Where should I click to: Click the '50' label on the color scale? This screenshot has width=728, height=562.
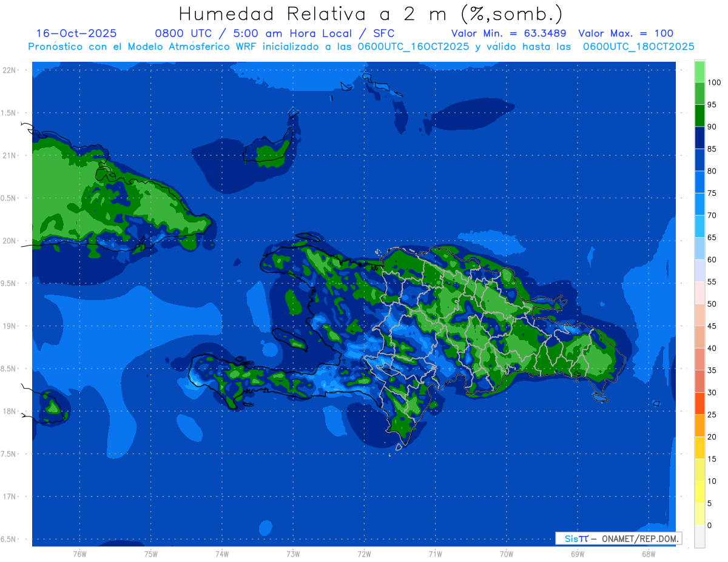tap(712, 304)
